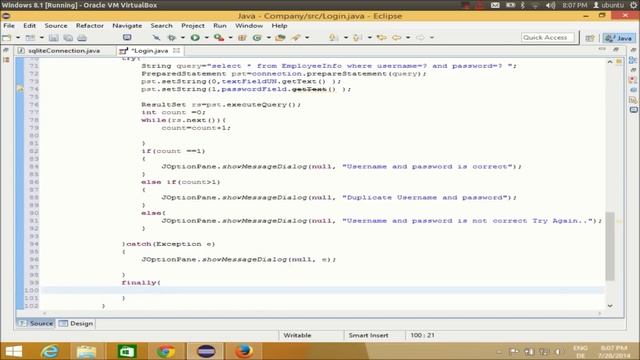The image size is (640, 360).
Task: Click the vertical scrollbar thumb in editor
Action: (x=610, y=246)
